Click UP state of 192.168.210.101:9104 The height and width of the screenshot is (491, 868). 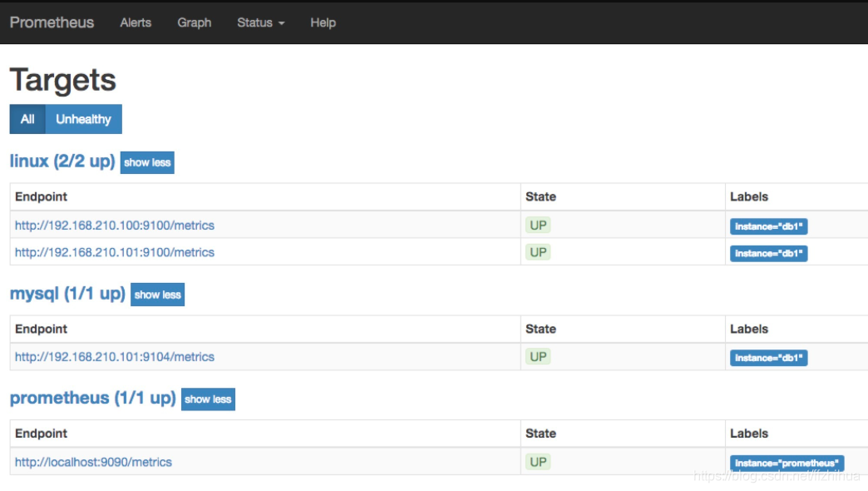pos(538,356)
